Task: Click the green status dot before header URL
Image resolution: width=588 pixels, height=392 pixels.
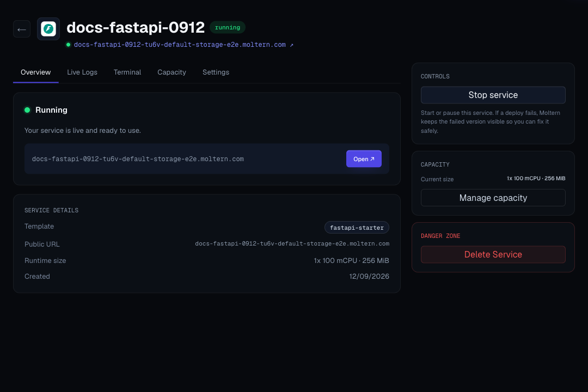Action: click(x=68, y=45)
